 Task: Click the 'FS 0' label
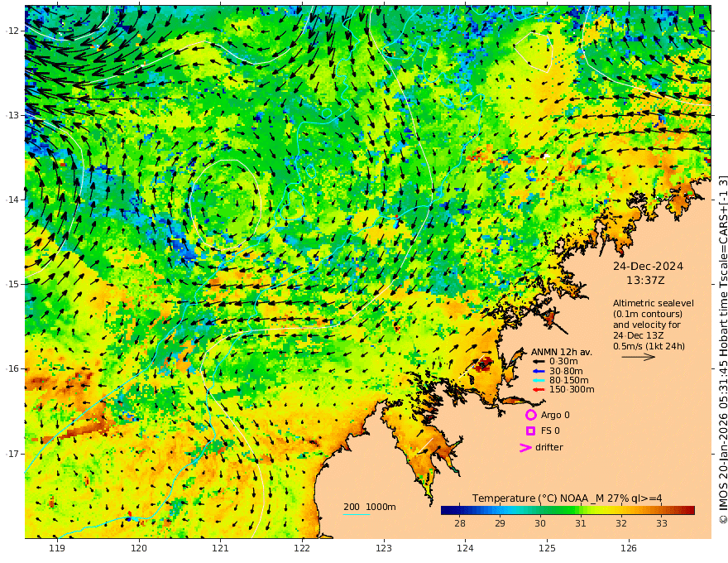pos(550,431)
